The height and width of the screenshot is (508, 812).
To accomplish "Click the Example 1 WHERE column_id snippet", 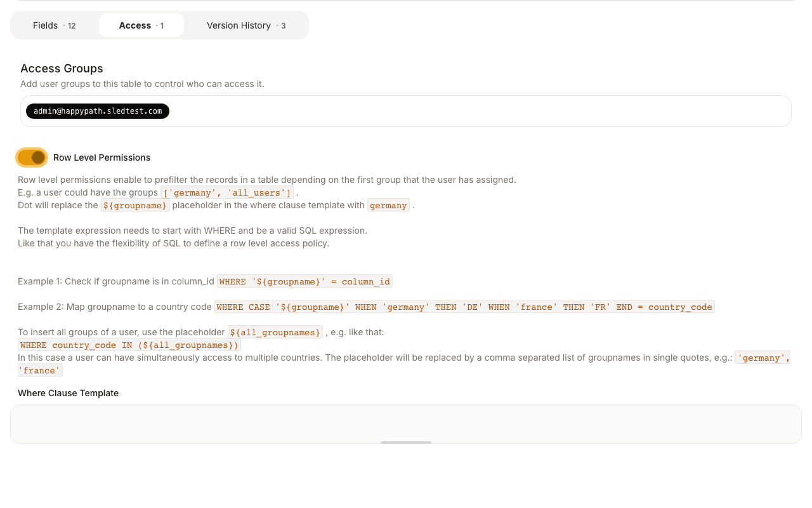I will (304, 281).
